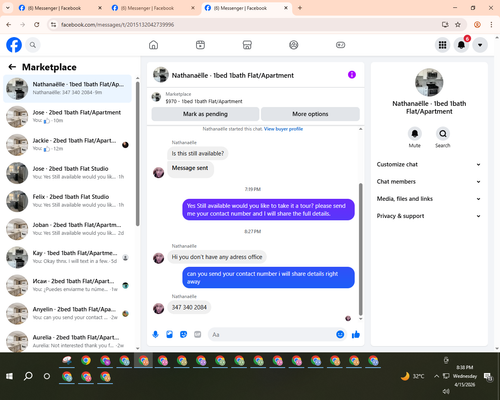Go to Home feed icon
The width and height of the screenshot is (500, 400).
pos(153,45)
